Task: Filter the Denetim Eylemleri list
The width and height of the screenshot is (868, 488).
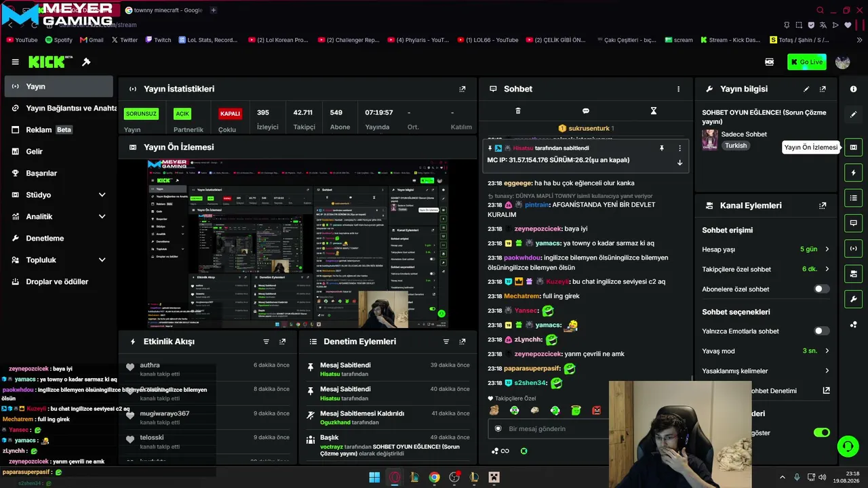Action: [x=446, y=342]
